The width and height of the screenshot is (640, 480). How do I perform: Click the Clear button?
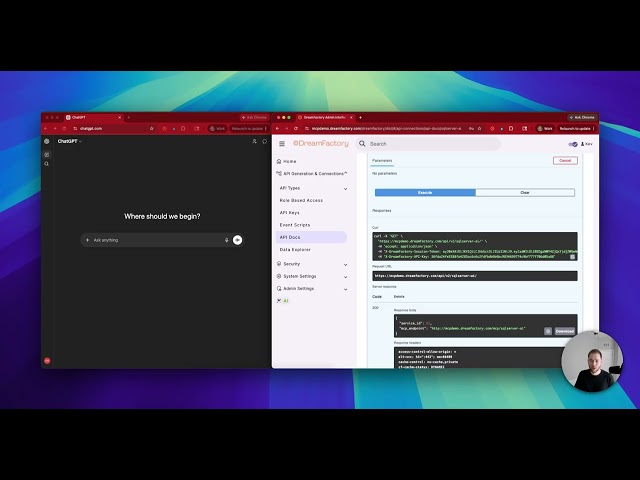(525, 192)
